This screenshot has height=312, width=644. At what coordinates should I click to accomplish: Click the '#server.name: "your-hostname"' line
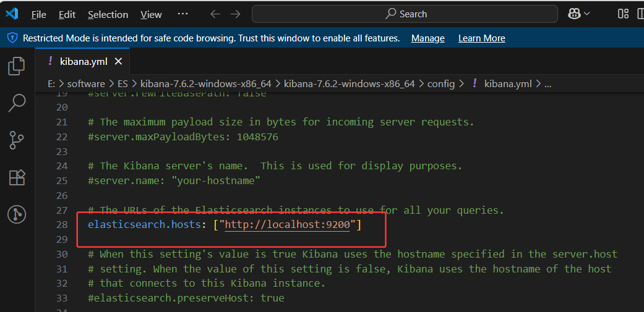click(174, 181)
